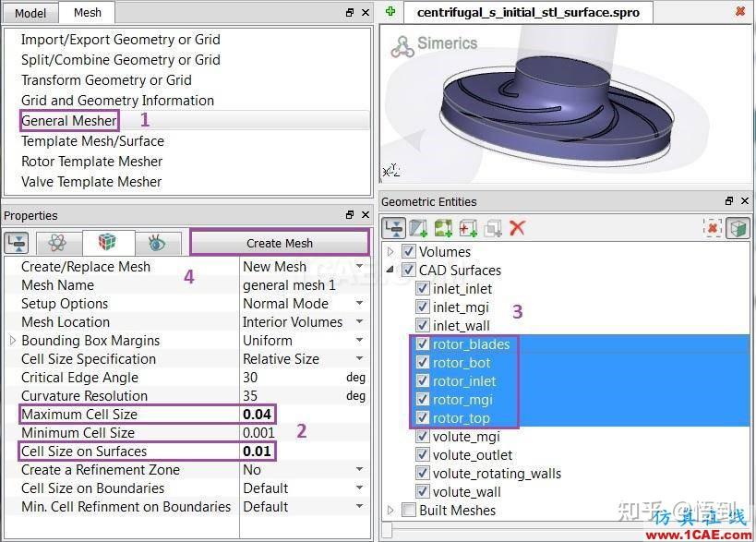Select the colored cube mesh properties tab
Image resolution: width=756 pixels, height=542 pixels.
click(107, 242)
